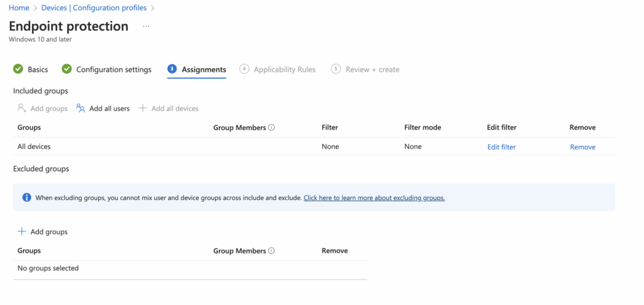Select the All devices row
644x305 pixels.
tap(34, 147)
